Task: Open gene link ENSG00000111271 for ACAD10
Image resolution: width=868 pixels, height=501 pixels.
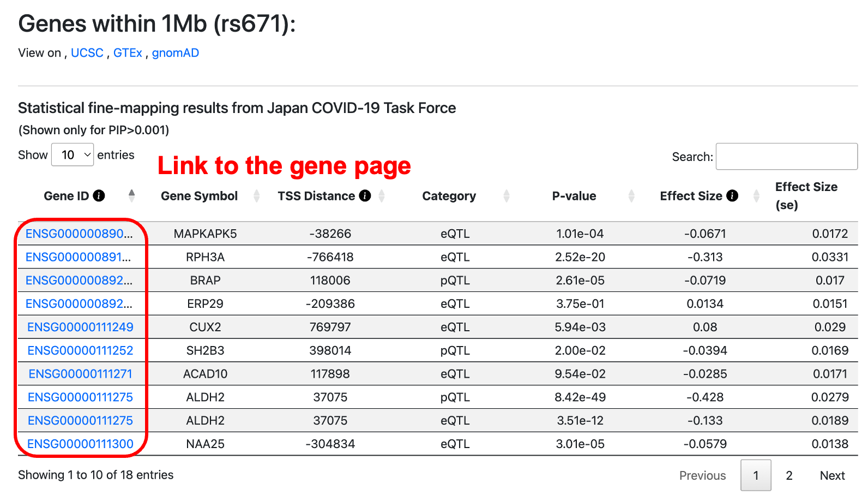Action: [x=80, y=374]
